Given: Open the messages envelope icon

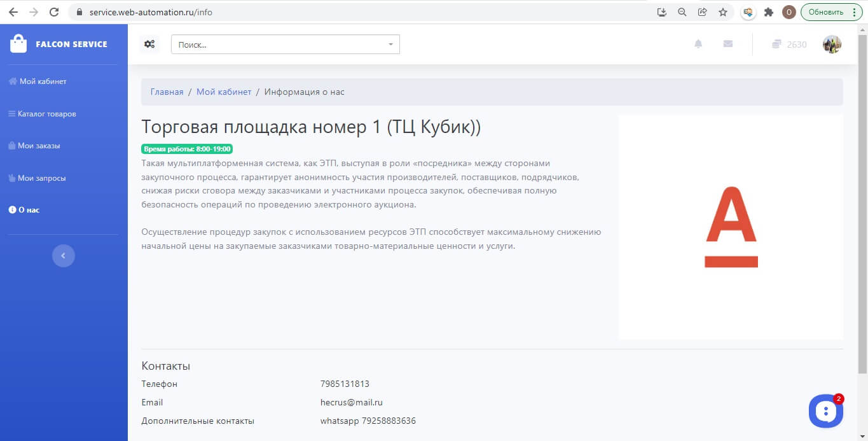Looking at the screenshot, I should [728, 44].
